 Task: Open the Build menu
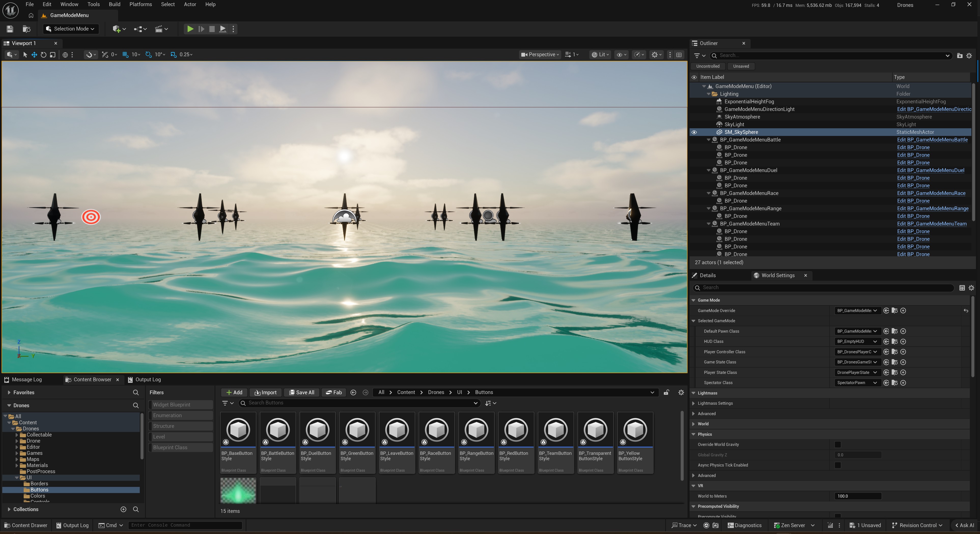[x=114, y=5]
